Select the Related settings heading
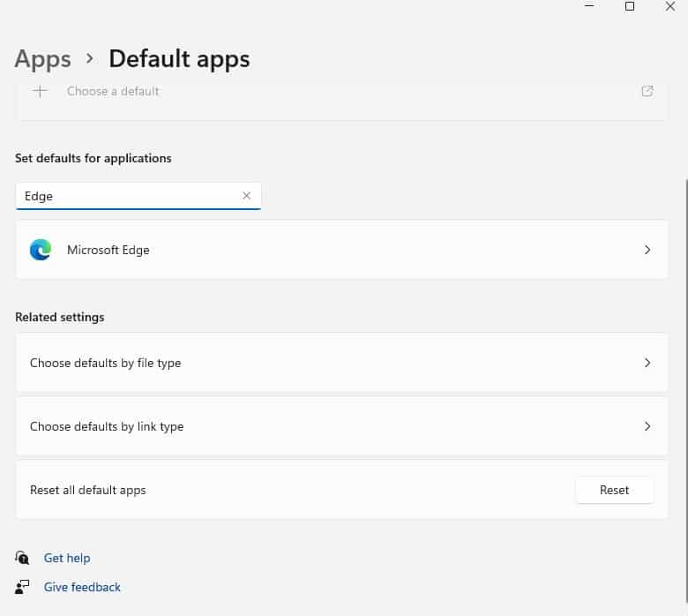Image resolution: width=688 pixels, height=616 pixels. tap(60, 317)
